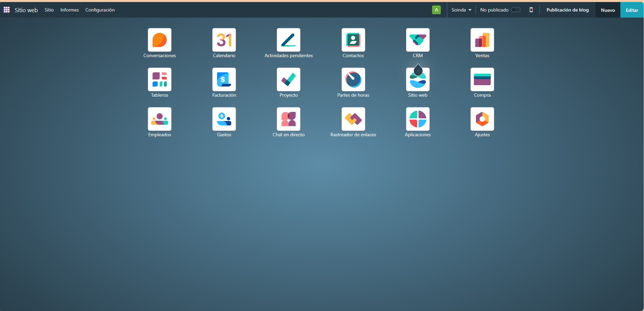The image size is (644, 311).
Task: Launch the Facturación application
Action: pos(224,79)
